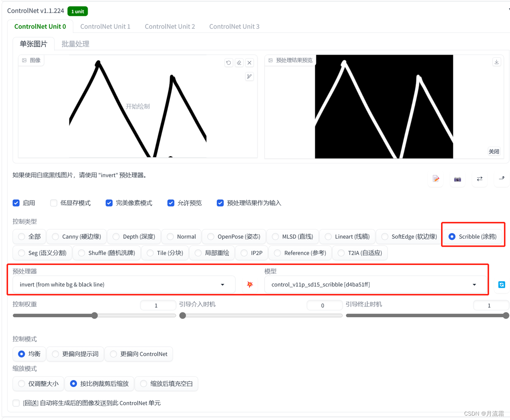Adjust the 引导介入时机 slider handle

click(x=182, y=316)
